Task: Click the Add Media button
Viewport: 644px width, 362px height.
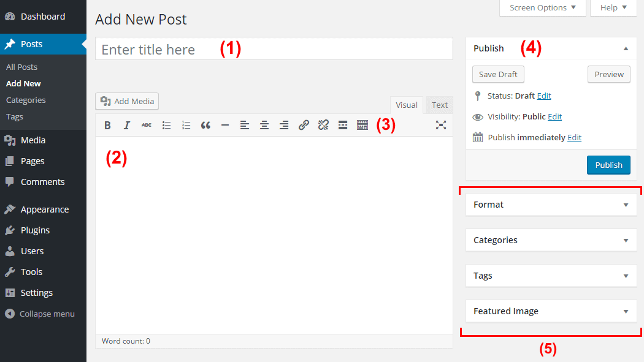Action: coord(127,101)
